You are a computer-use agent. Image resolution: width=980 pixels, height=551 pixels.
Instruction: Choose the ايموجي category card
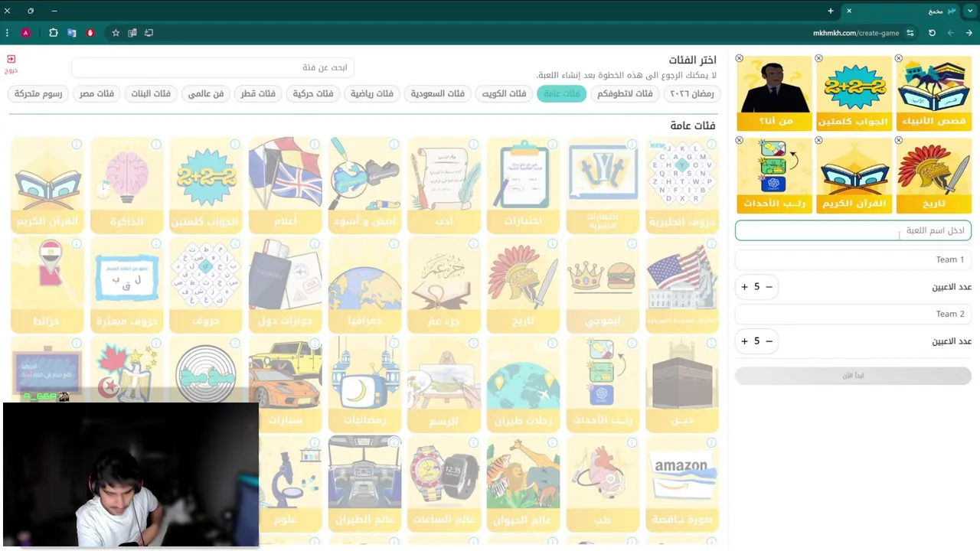[603, 285]
